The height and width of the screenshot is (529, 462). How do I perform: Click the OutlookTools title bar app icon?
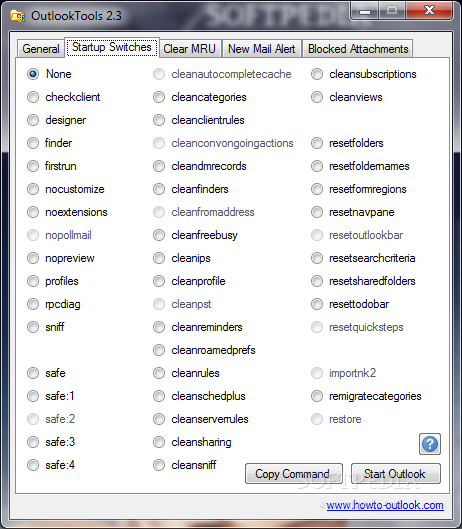click(x=18, y=16)
